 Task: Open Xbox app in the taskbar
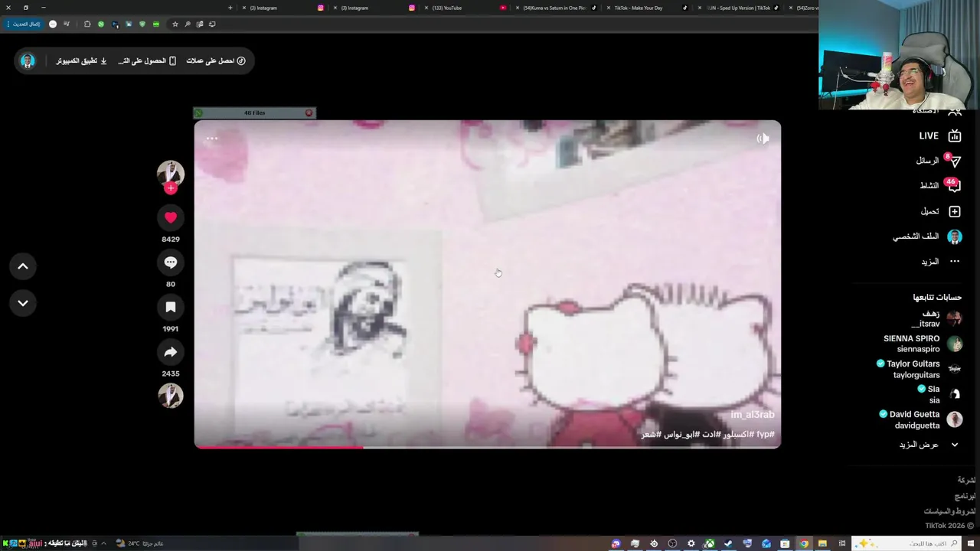[x=709, y=543]
